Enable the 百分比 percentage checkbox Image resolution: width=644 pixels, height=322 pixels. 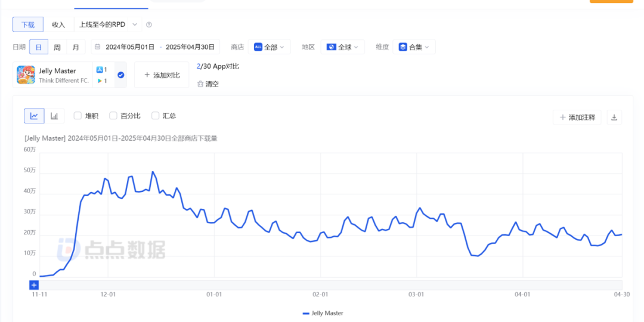click(113, 116)
